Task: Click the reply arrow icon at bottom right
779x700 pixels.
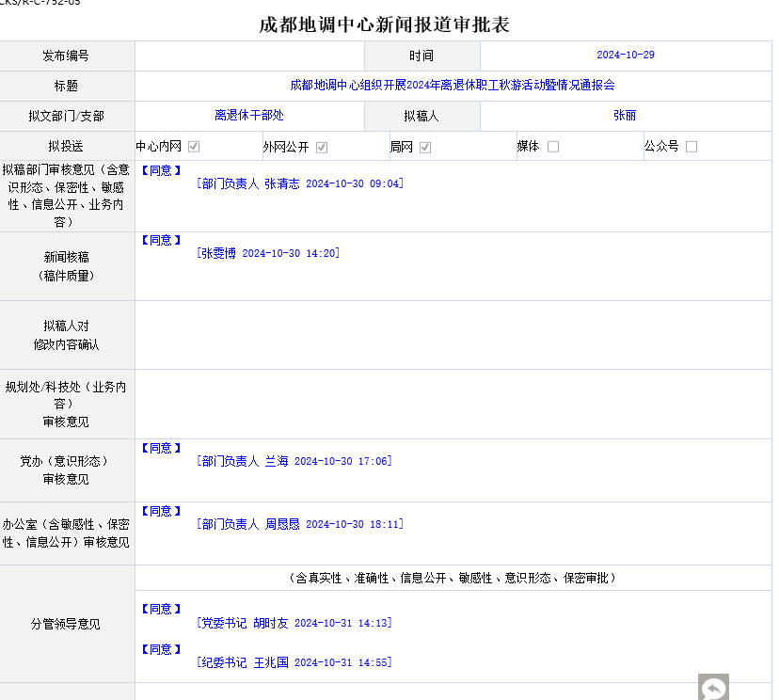Action: pos(713,688)
